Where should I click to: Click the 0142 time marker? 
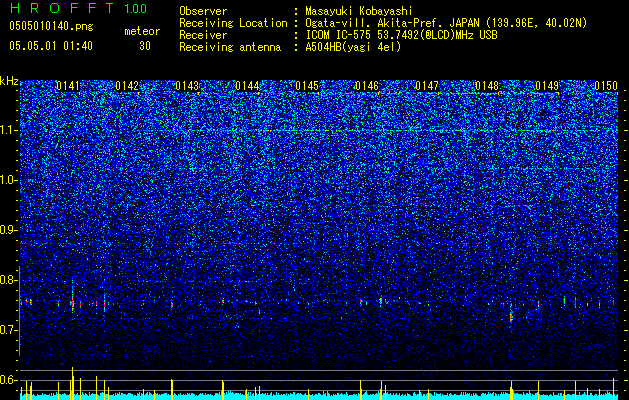[127, 86]
